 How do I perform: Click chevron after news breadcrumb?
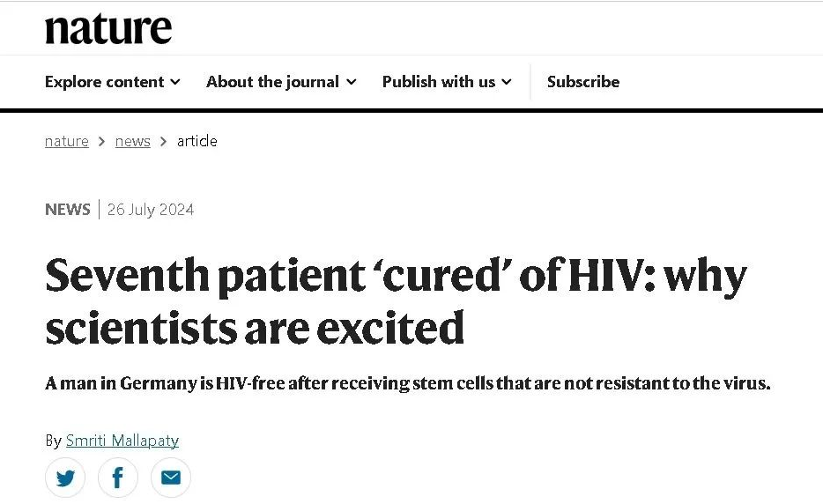(164, 141)
